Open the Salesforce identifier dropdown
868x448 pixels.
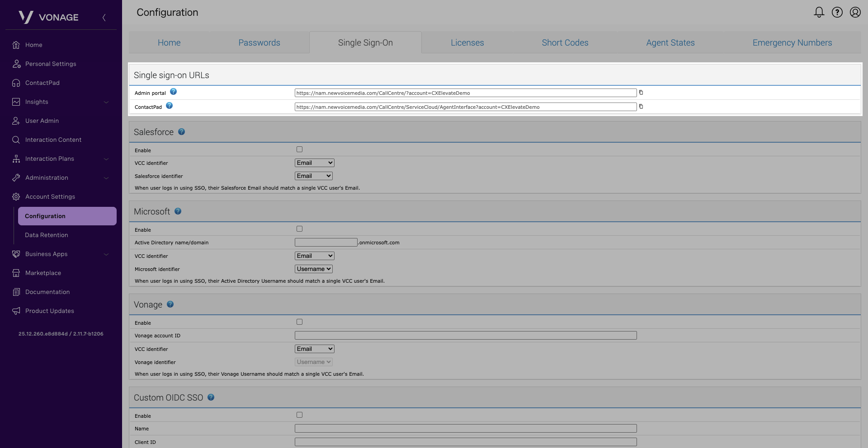[314, 176]
